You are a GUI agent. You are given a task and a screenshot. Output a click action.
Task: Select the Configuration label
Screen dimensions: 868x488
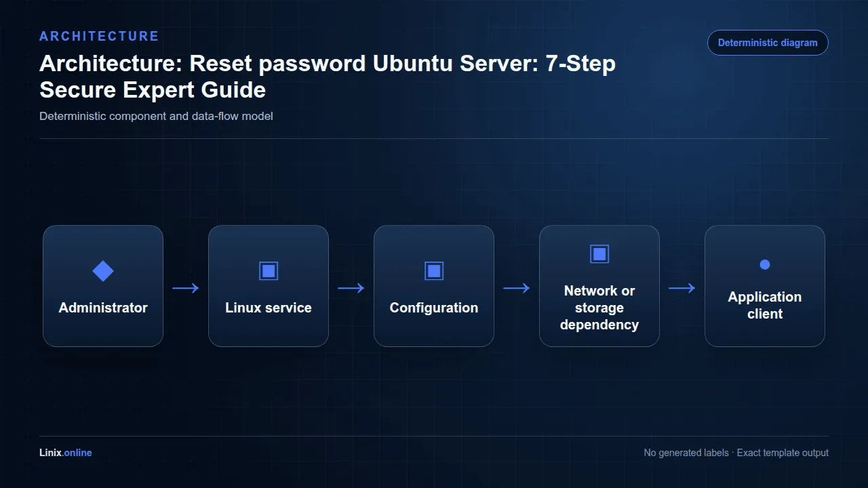click(x=434, y=308)
